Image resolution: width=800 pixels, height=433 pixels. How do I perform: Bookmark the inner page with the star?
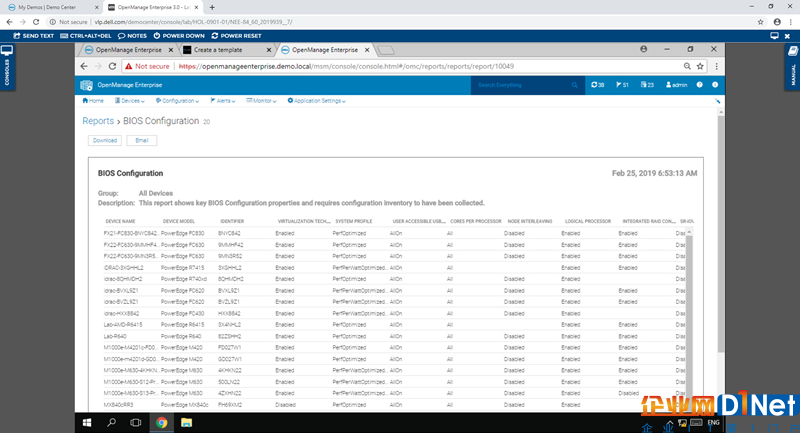tap(700, 66)
